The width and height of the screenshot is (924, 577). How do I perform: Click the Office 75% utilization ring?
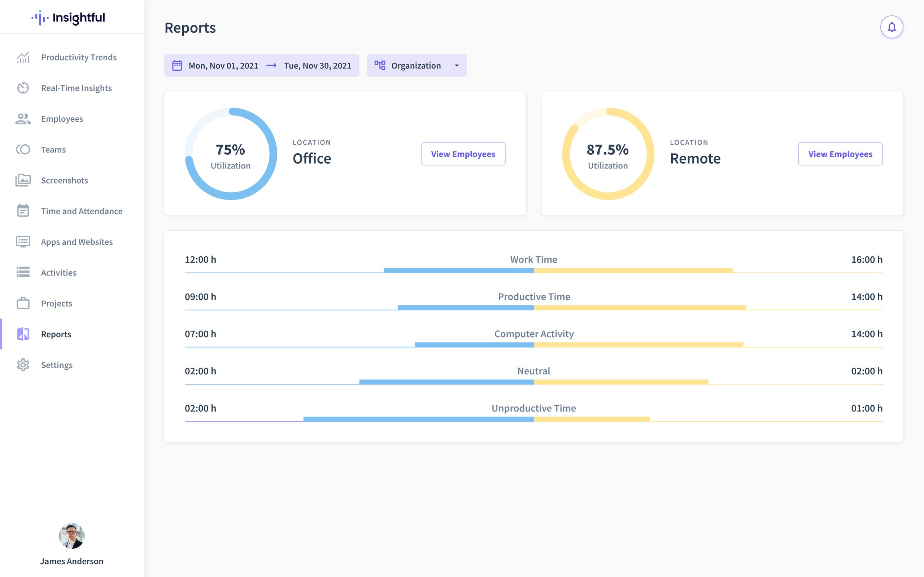pyautogui.click(x=231, y=154)
